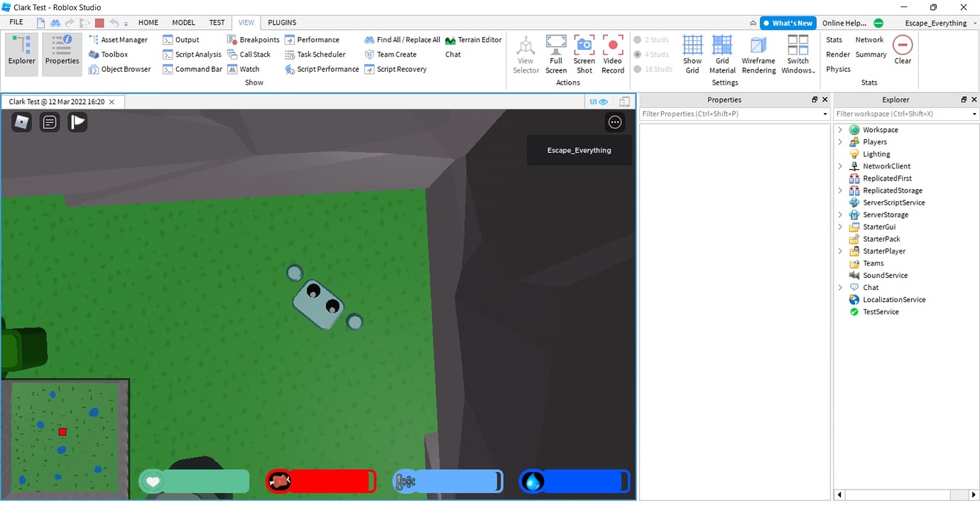980x506 pixels.
Task: Select Lighting in Explorer
Action: 876,154
